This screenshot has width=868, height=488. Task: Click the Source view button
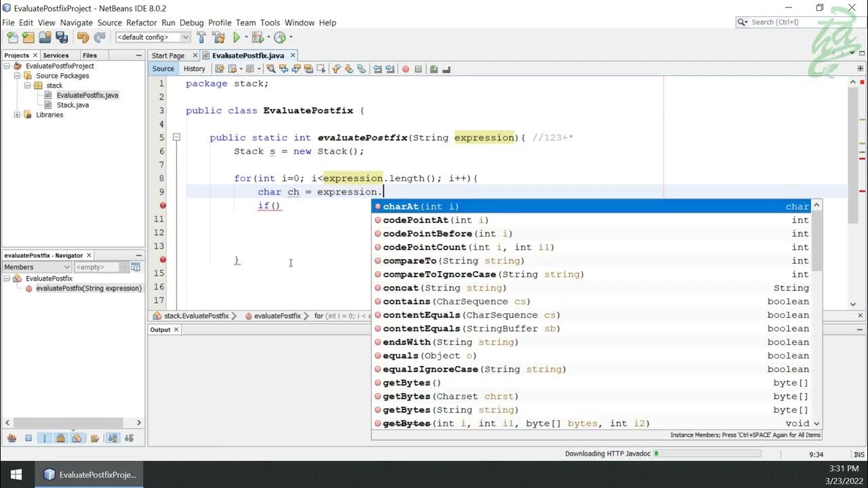coord(163,68)
